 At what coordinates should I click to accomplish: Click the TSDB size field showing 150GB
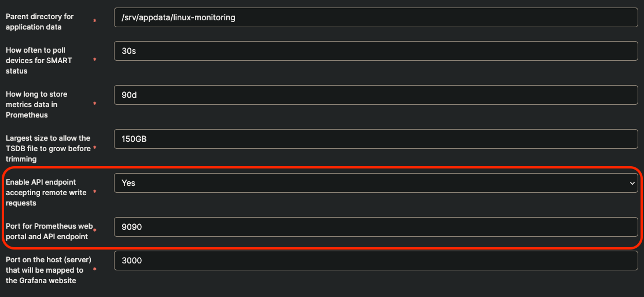[x=376, y=140]
